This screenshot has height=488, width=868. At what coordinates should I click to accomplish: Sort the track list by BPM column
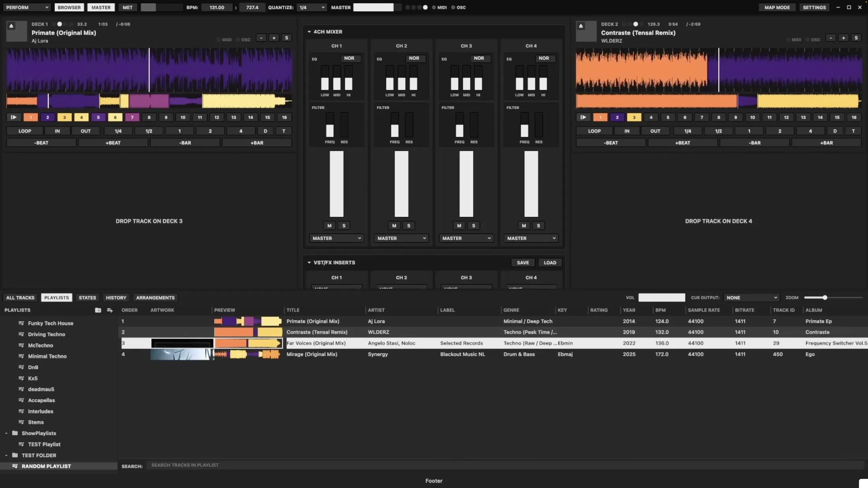coord(660,310)
